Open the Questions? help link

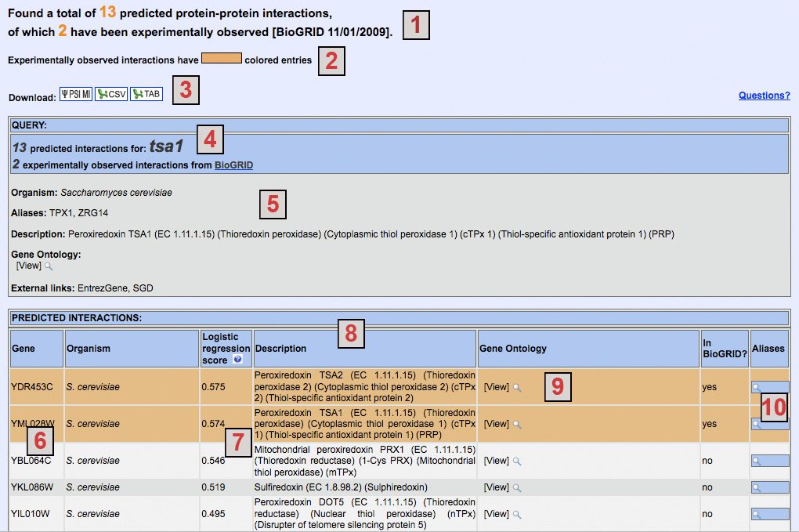(x=764, y=96)
